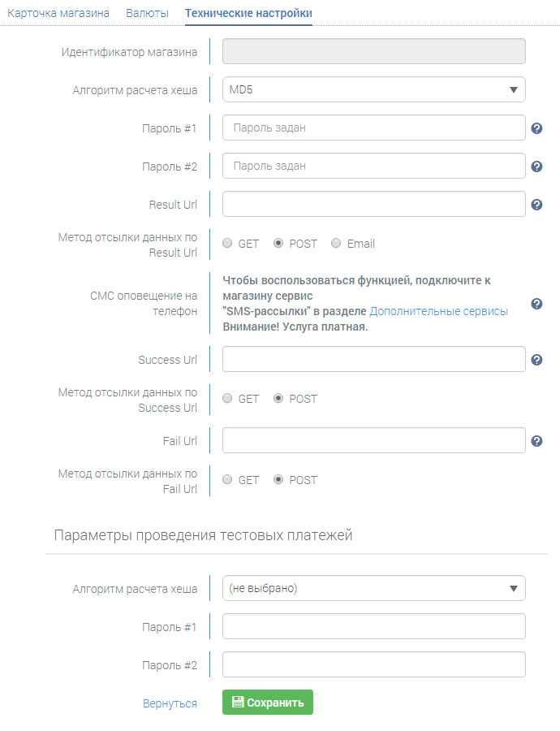Viewport: 560px width, 731px height.
Task: Open the Валюты tab
Action: pos(147,13)
